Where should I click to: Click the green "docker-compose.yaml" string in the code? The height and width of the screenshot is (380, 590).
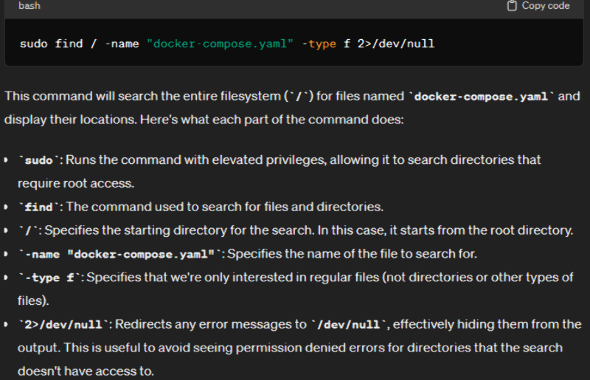click(220, 44)
